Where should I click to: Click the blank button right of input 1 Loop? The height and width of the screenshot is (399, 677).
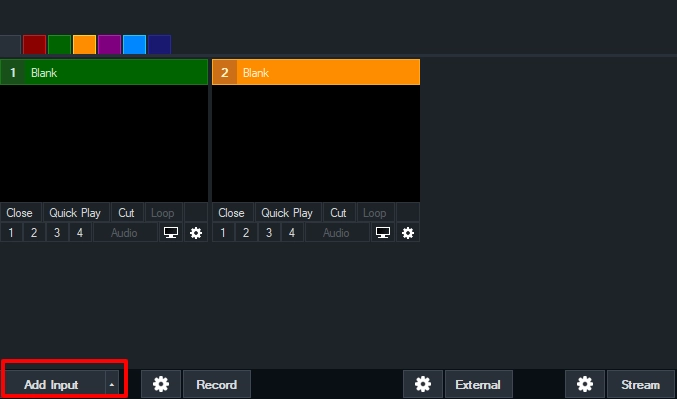[x=196, y=213]
